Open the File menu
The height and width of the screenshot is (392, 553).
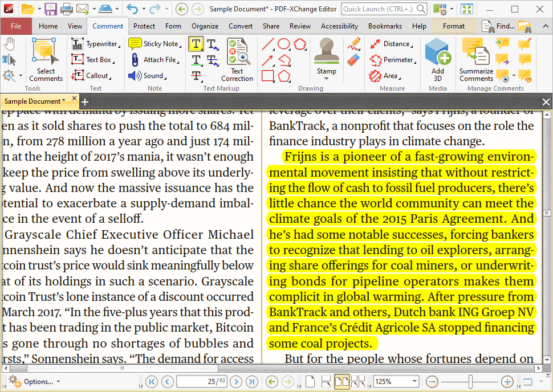(16, 26)
